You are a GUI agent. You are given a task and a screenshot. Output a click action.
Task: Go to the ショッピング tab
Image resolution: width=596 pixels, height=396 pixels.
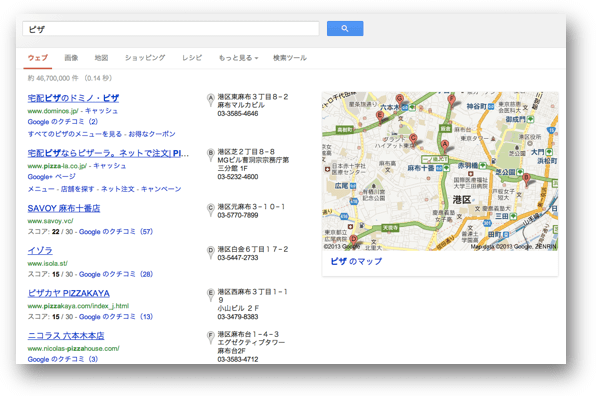[x=145, y=58]
